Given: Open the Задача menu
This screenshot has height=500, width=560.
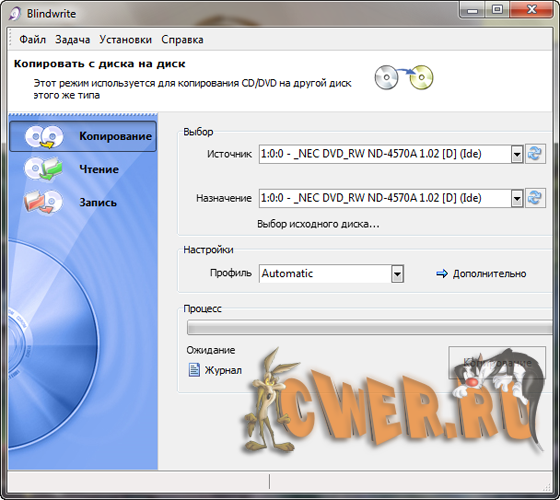Looking at the screenshot, I should [72, 40].
